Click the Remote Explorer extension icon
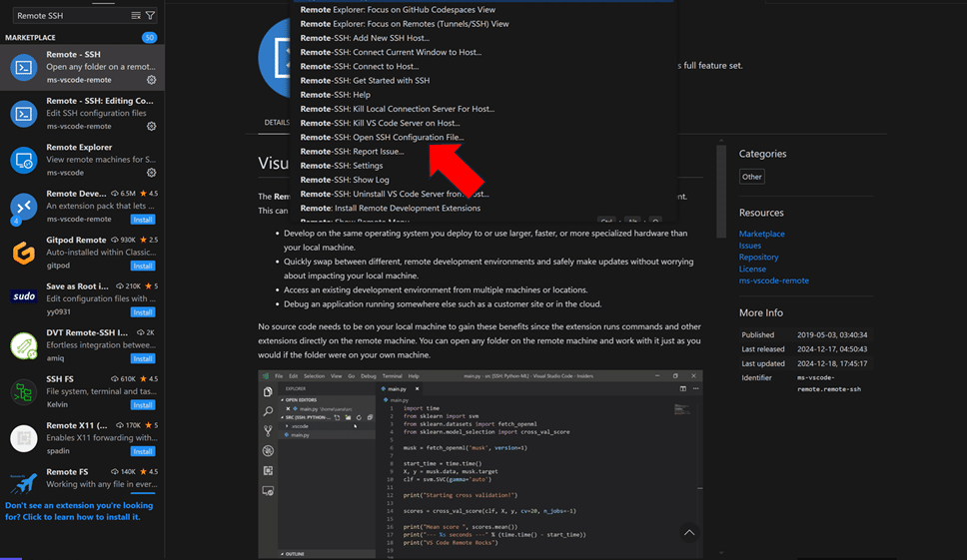Screen dimensions: 967x560 (23, 160)
